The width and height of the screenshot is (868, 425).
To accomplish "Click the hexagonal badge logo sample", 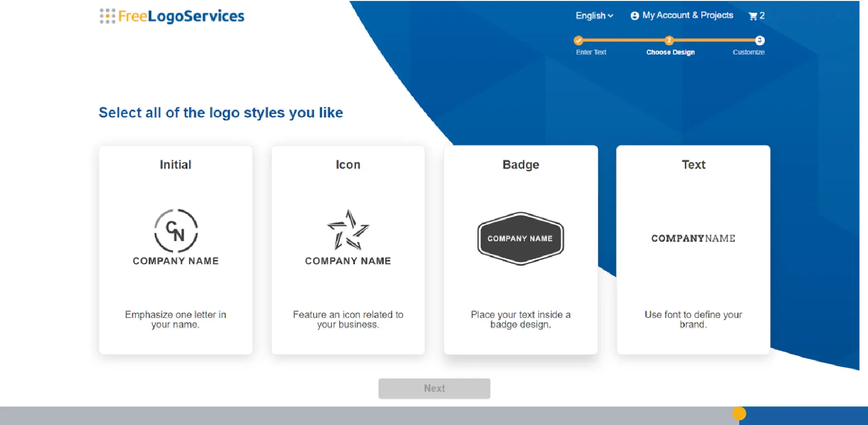I will pos(520,238).
